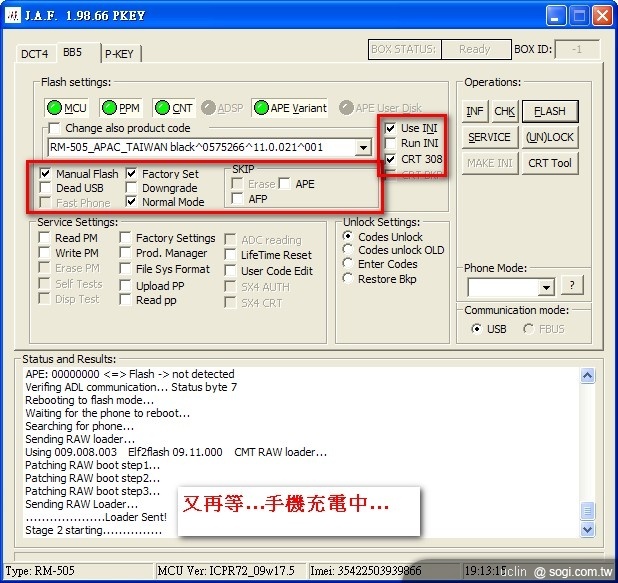Click the log line 'Stage 2 starting'
The height and width of the screenshot is (583, 618).
coord(93,530)
